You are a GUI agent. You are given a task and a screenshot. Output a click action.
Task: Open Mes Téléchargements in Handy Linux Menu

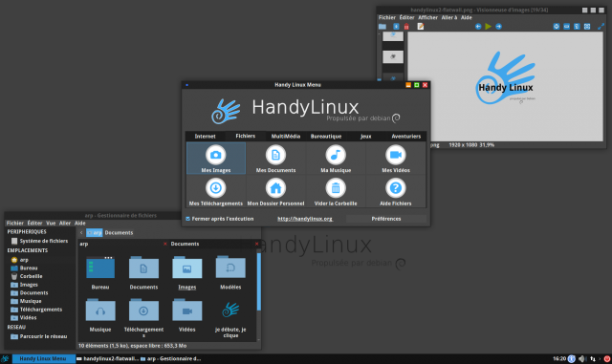[x=216, y=191]
